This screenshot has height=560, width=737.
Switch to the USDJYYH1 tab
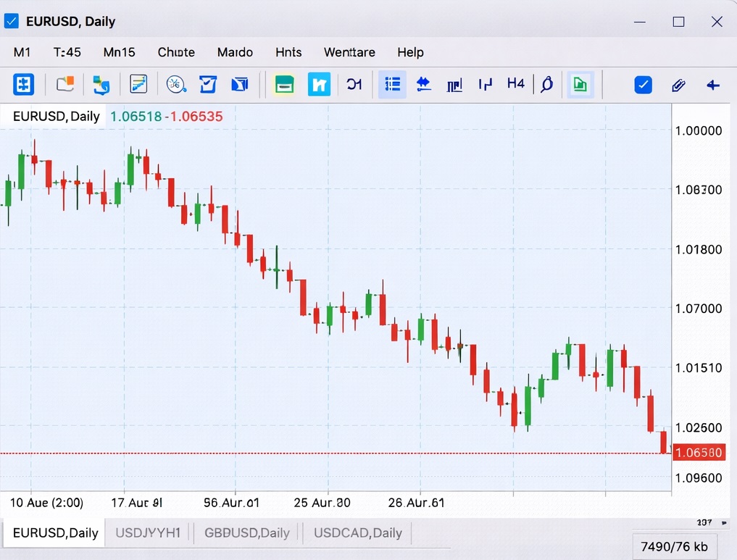(x=148, y=532)
